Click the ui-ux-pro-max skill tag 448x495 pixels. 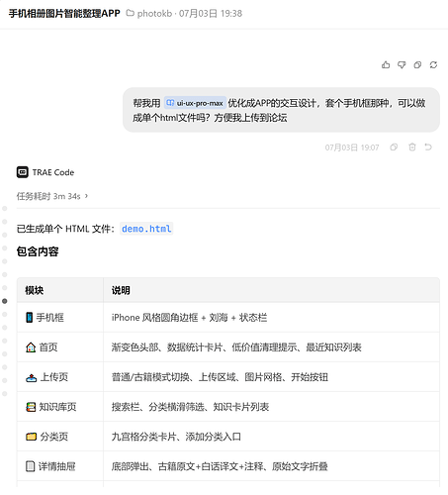pos(195,103)
